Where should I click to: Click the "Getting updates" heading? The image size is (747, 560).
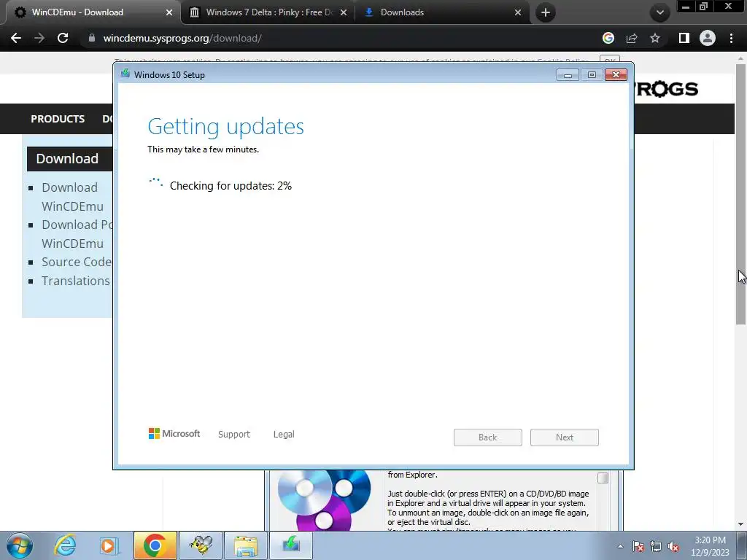pyautogui.click(x=226, y=126)
